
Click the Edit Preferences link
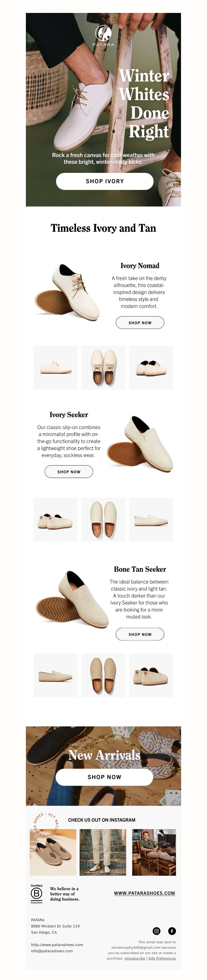[162, 958]
